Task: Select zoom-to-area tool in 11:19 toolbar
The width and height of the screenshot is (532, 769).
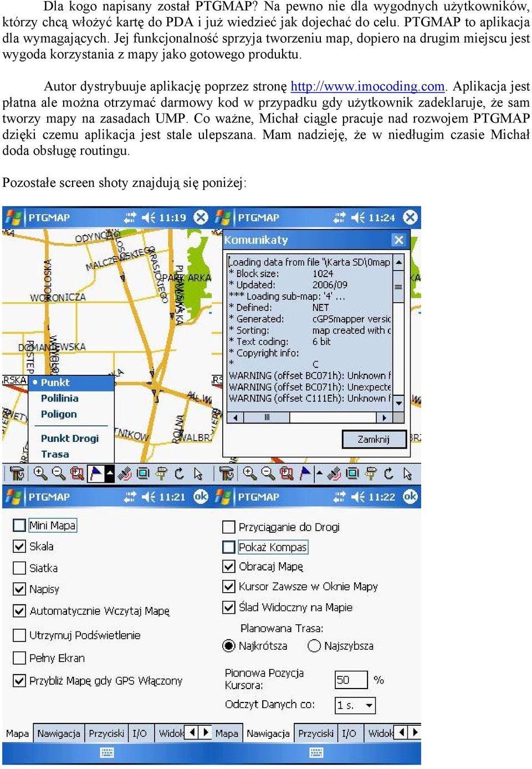Action: click(x=76, y=473)
